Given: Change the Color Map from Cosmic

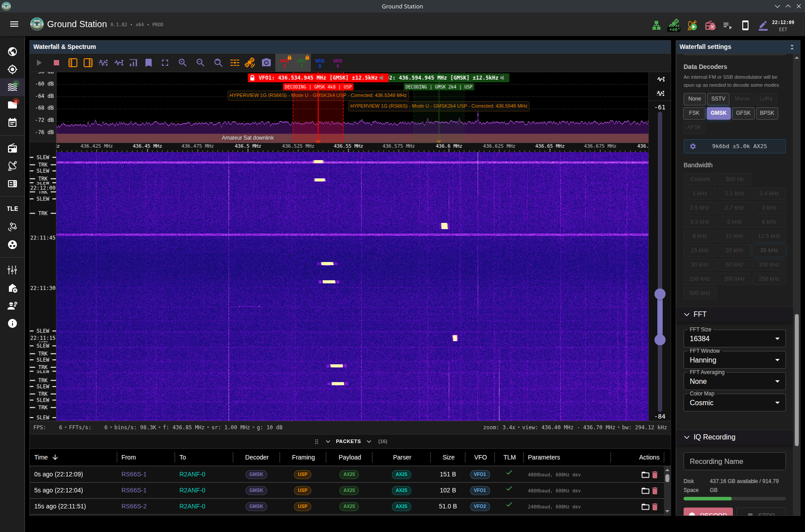Looking at the screenshot, I should [x=734, y=403].
